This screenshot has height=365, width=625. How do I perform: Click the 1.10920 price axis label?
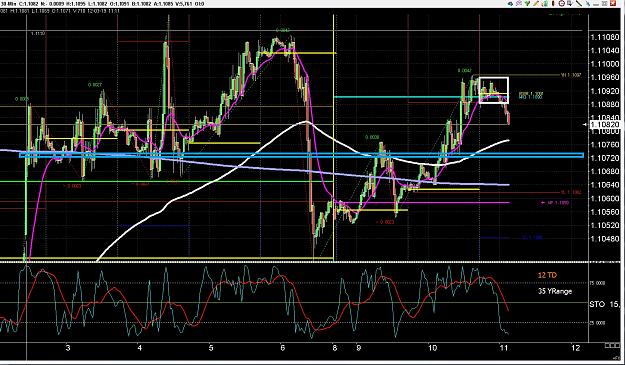pyautogui.click(x=605, y=91)
